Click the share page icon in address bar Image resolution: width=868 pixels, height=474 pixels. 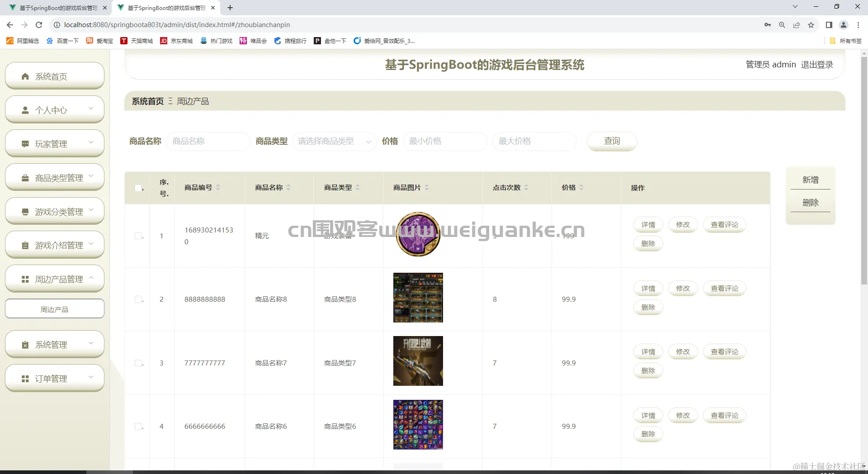[797, 25]
